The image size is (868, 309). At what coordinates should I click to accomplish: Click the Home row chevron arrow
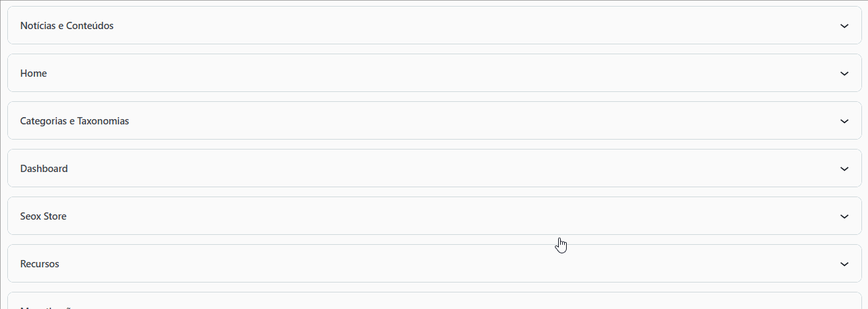point(844,73)
